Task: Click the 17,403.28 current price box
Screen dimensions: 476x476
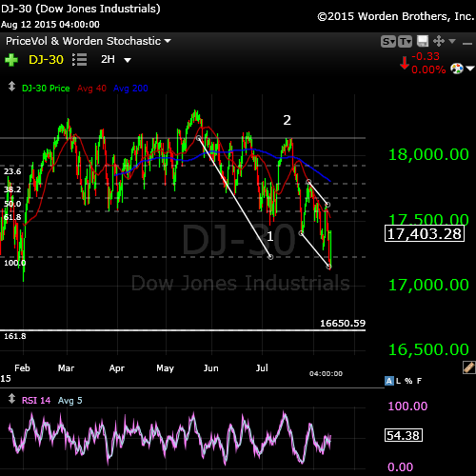Action: click(x=425, y=234)
